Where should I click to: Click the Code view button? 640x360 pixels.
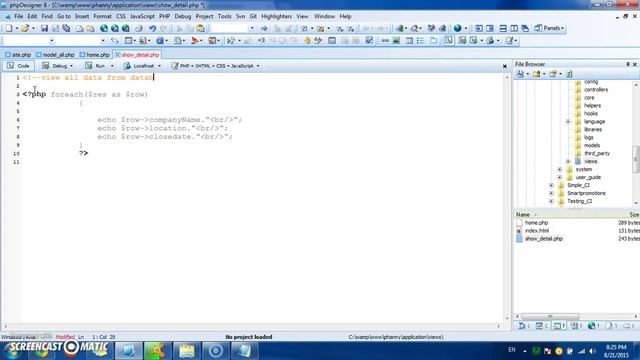[x=18, y=66]
